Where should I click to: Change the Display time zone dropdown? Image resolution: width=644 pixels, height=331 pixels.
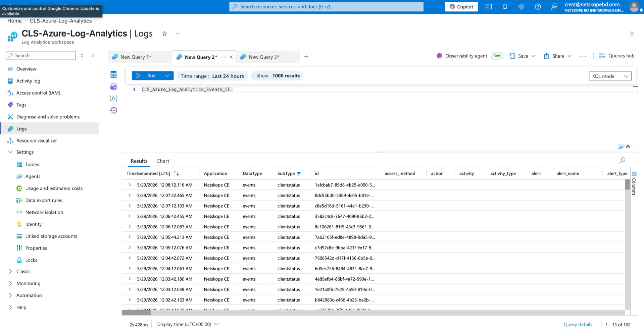pyautogui.click(x=188, y=324)
